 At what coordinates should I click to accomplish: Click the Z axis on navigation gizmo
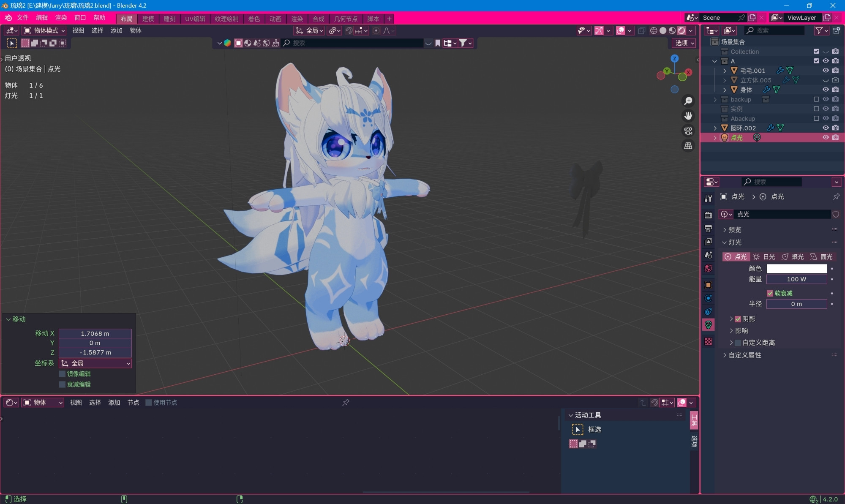click(x=675, y=58)
